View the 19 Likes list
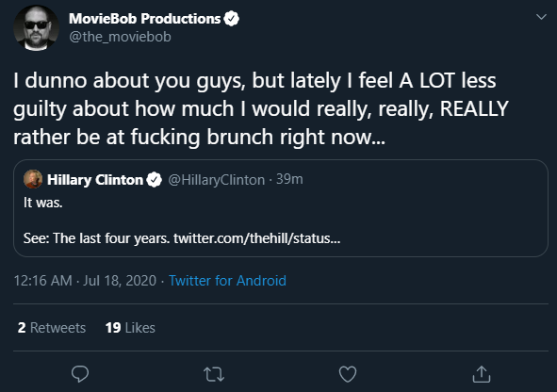The width and height of the screenshot is (557, 392). pyautogui.click(x=130, y=328)
